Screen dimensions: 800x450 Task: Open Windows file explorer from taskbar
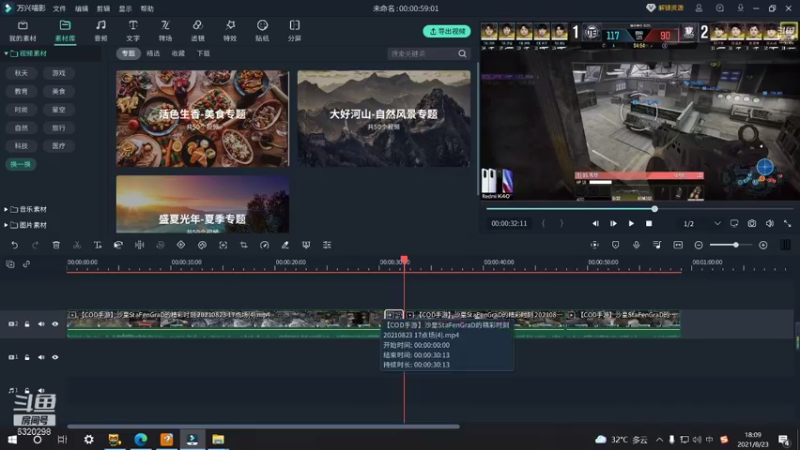218,439
